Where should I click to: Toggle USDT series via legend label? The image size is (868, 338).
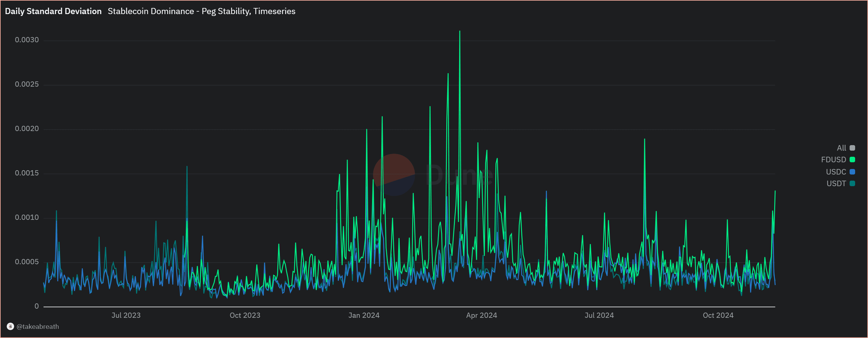tap(836, 183)
